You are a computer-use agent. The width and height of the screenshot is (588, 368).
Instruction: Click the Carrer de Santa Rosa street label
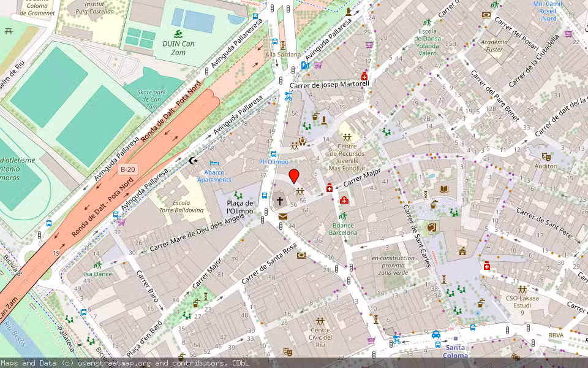point(269,263)
